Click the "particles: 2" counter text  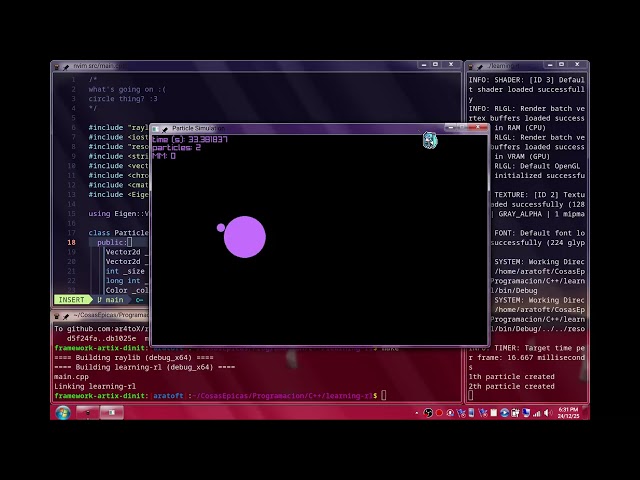click(176, 147)
